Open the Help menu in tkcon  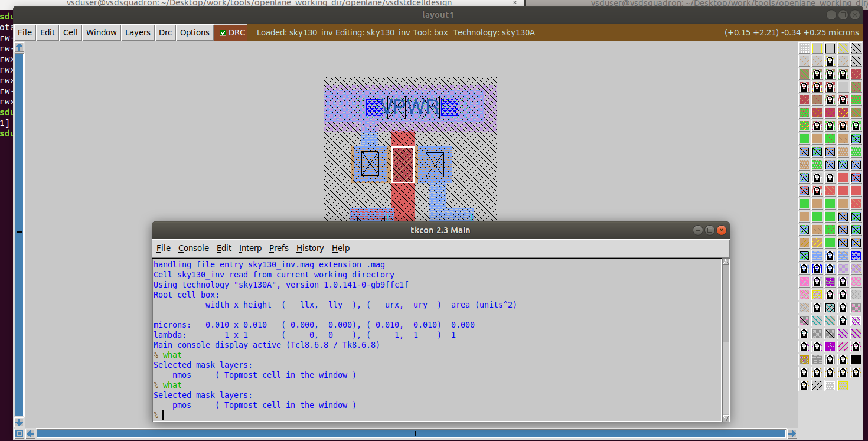click(x=341, y=248)
